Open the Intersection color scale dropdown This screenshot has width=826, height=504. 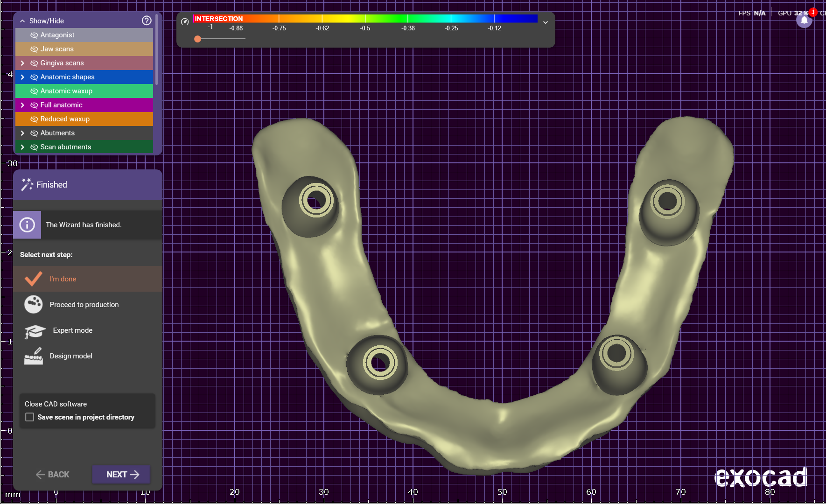tap(545, 22)
